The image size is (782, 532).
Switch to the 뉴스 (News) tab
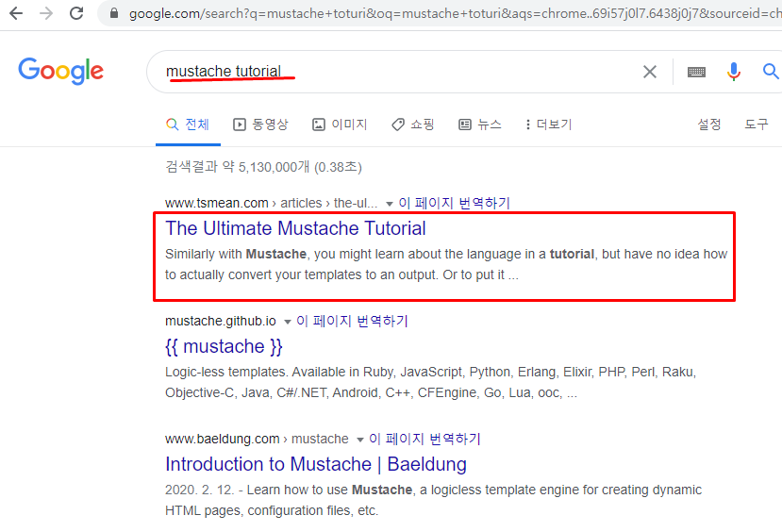click(x=480, y=125)
